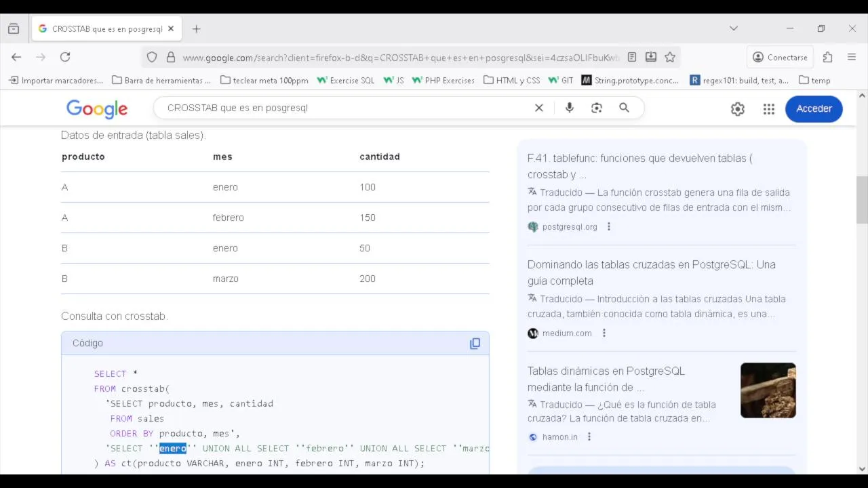Open the Google apps grid
Image resolution: width=868 pixels, height=488 pixels.
(768, 108)
